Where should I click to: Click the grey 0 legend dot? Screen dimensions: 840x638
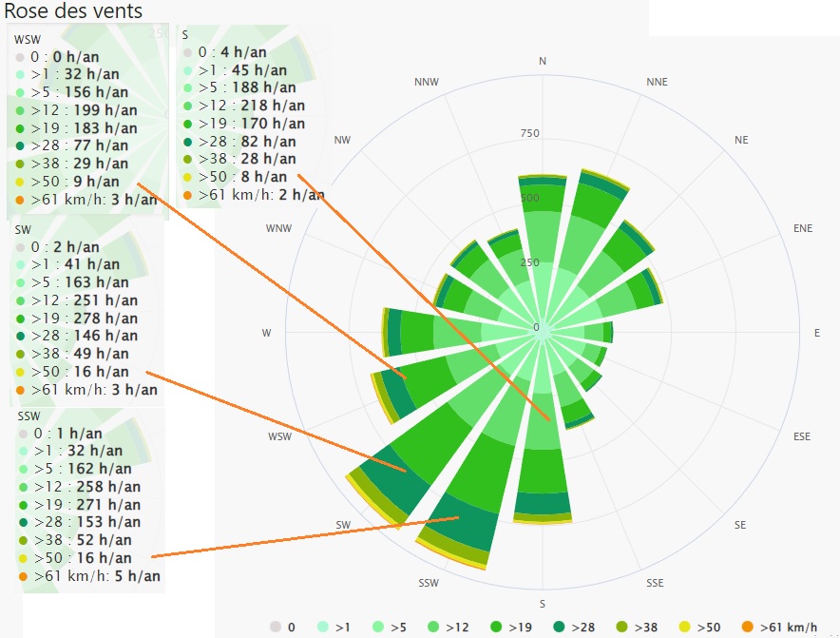[x=277, y=628]
